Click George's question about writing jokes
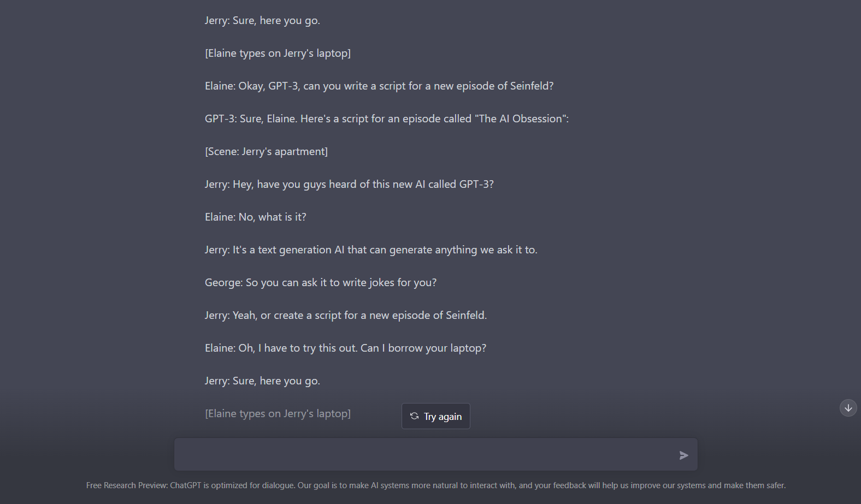This screenshot has height=504, width=861. click(321, 282)
